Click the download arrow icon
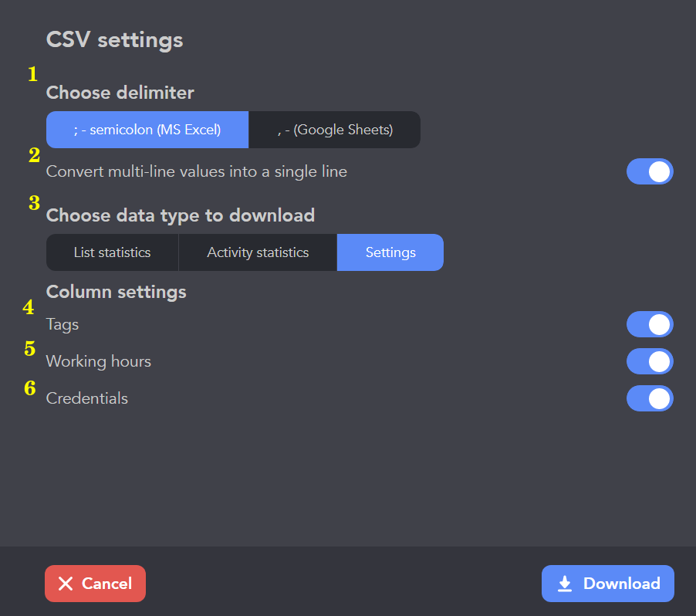This screenshot has height=616, width=696. tap(565, 584)
